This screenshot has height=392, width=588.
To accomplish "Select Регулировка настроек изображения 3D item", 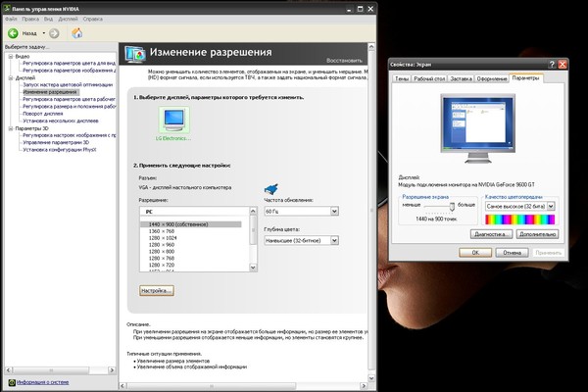I will tap(69, 135).
